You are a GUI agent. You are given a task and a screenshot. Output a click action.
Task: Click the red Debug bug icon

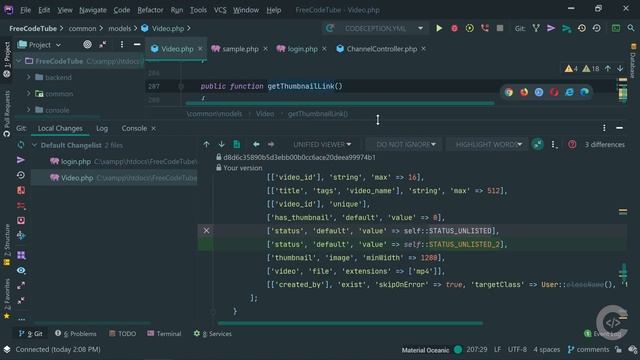tap(454, 28)
